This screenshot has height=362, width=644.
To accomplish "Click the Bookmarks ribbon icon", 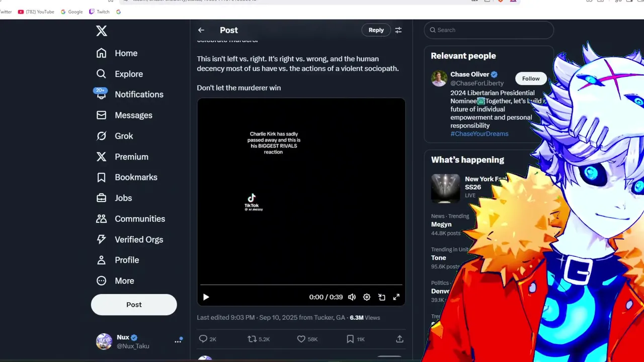I will [x=102, y=177].
